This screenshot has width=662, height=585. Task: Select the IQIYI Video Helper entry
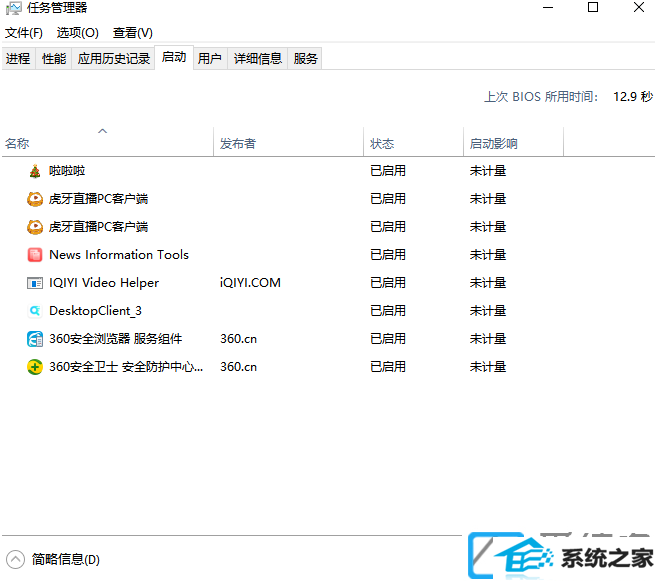[104, 283]
